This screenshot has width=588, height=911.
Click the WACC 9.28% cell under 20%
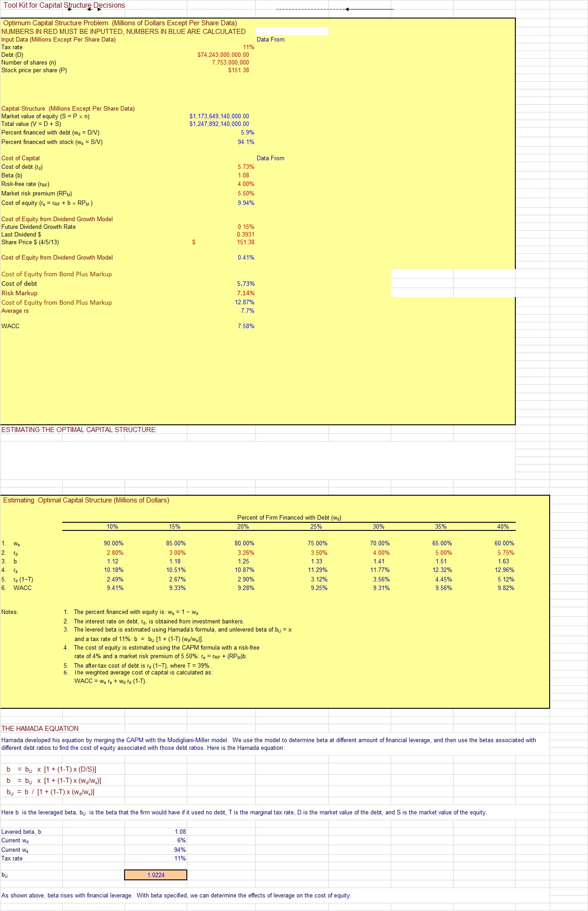(246, 588)
